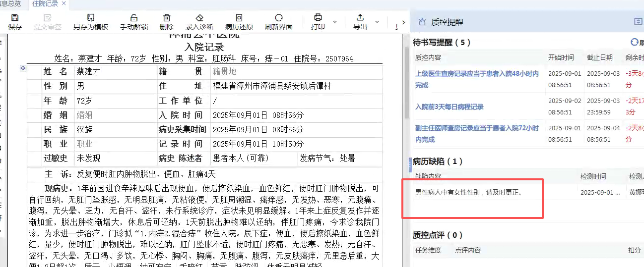
Task: Click the 刷新界面 refresh icon
Action: pos(279,17)
